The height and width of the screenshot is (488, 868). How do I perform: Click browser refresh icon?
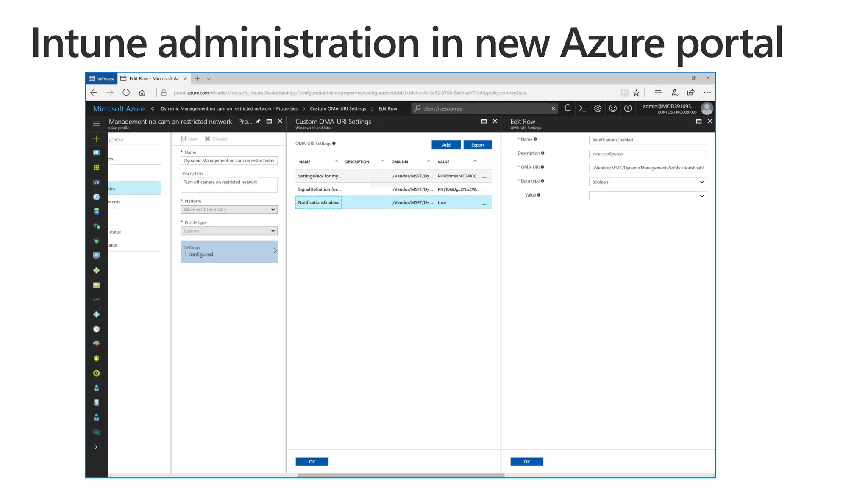[126, 93]
